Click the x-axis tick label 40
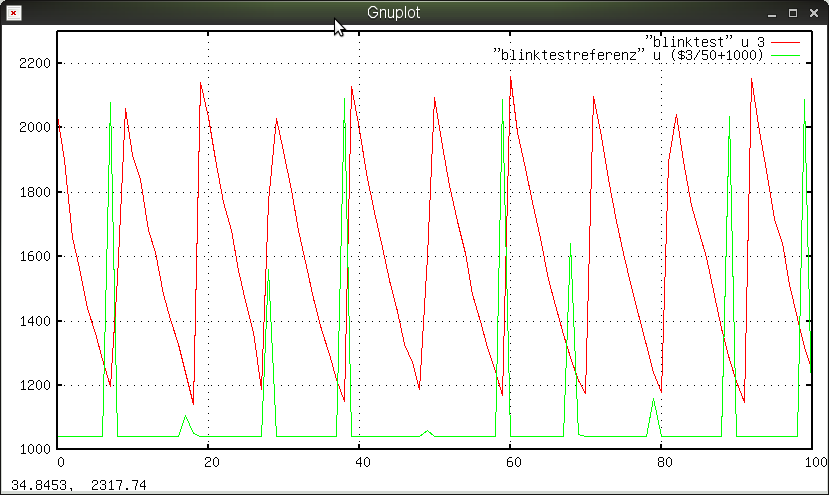Image resolution: width=829 pixels, height=495 pixels. pyautogui.click(x=360, y=463)
